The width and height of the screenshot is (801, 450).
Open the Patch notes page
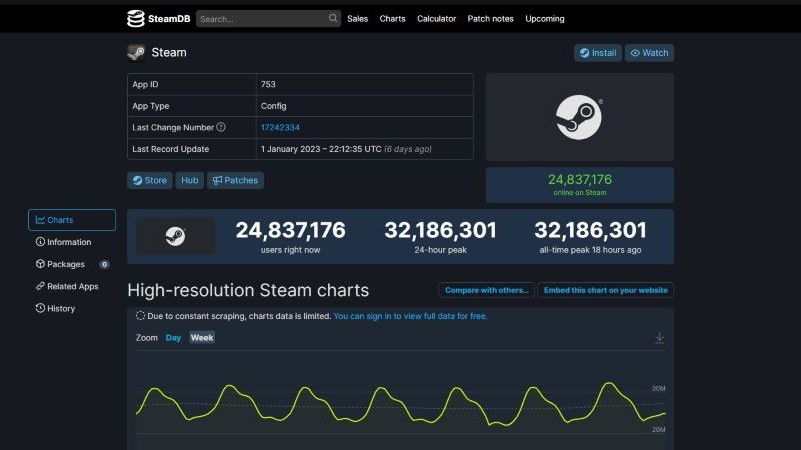pos(490,19)
